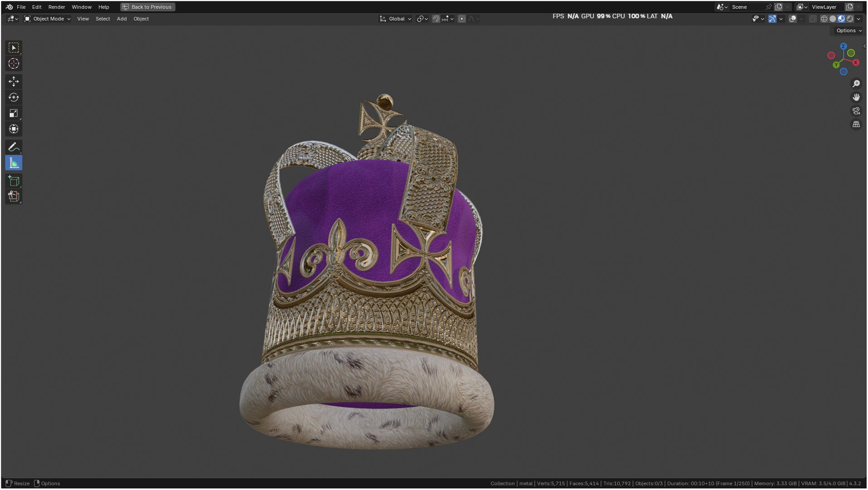Click the status bar Options entry
This screenshot has width=868, height=490.
[x=47, y=484]
